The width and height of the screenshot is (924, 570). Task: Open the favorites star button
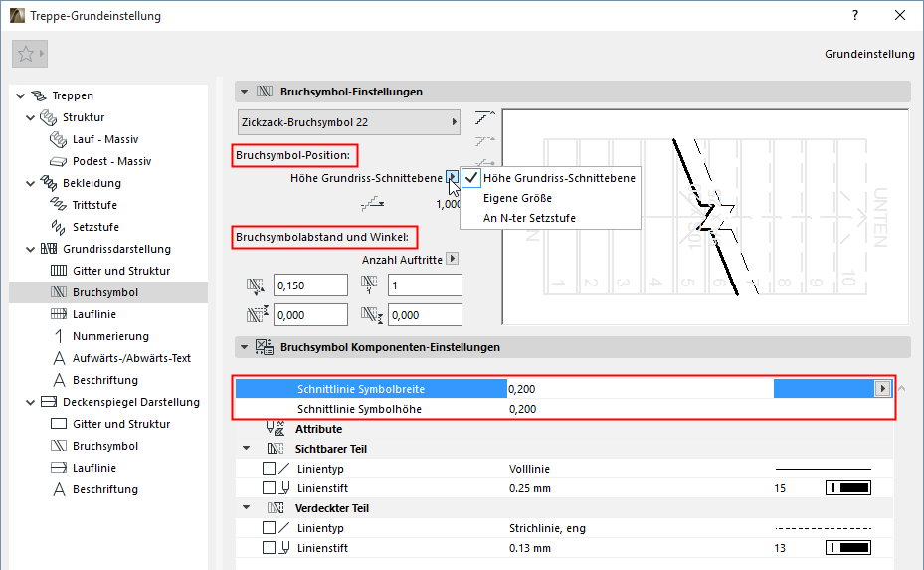(x=30, y=54)
